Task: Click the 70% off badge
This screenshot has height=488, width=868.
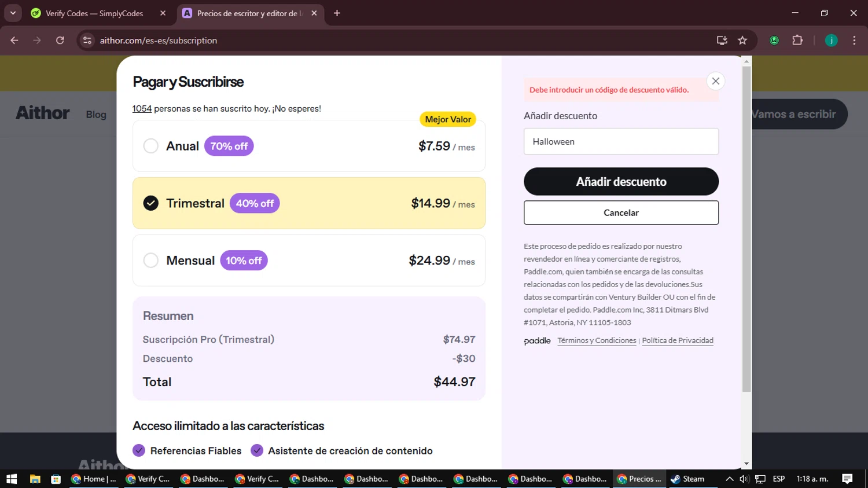Action: click(x=229, y=146)
